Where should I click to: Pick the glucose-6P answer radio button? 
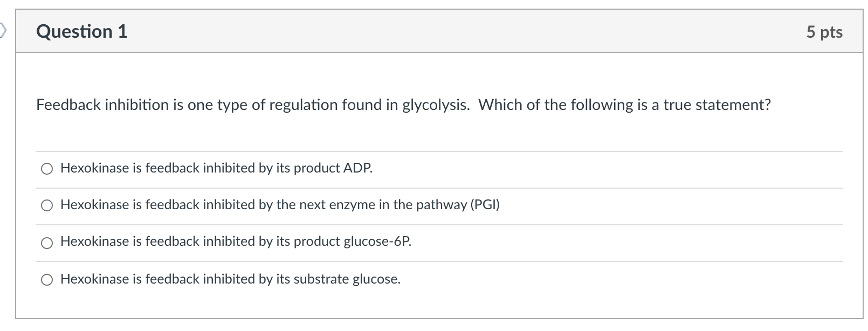click(47, 243)
